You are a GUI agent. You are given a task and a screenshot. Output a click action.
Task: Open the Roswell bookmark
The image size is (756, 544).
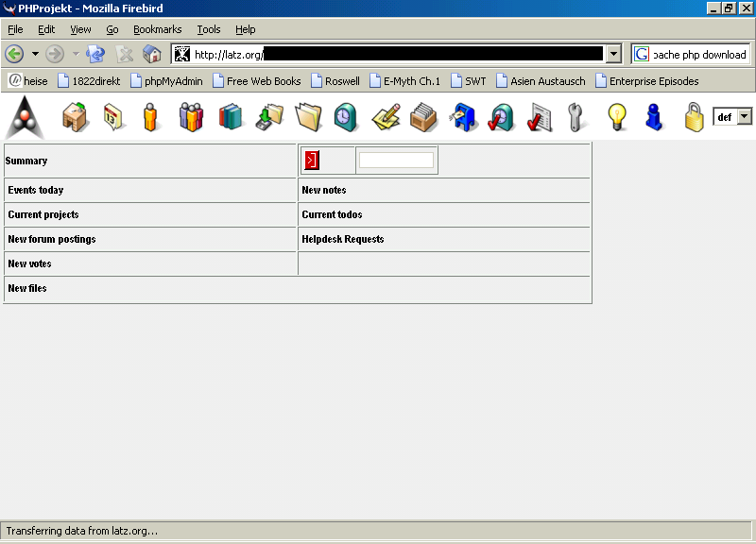click(335, 81)
